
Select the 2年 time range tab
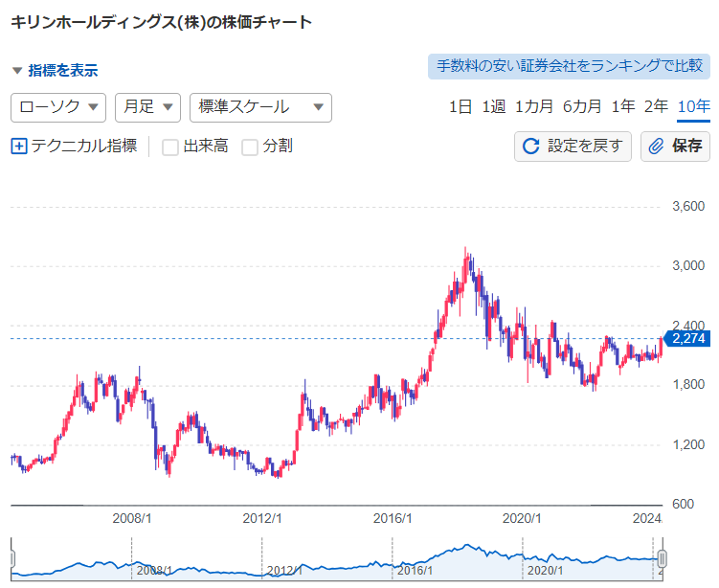pyautogui.click(x=656, y=107)
